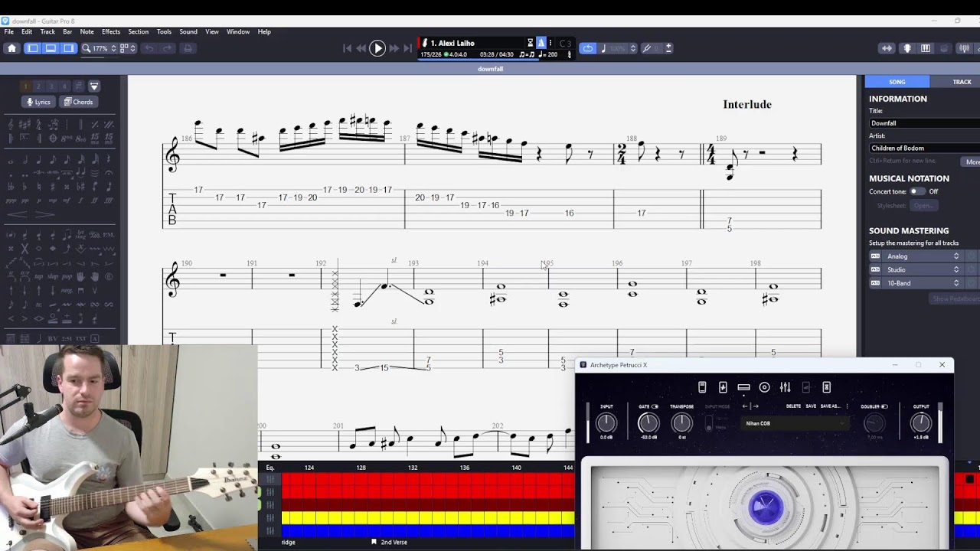The height and width of the screenshot is (551, 980).
Task: Adjust the OUTPUT knob in Archetype Petrucci
Action: point(921,422)
